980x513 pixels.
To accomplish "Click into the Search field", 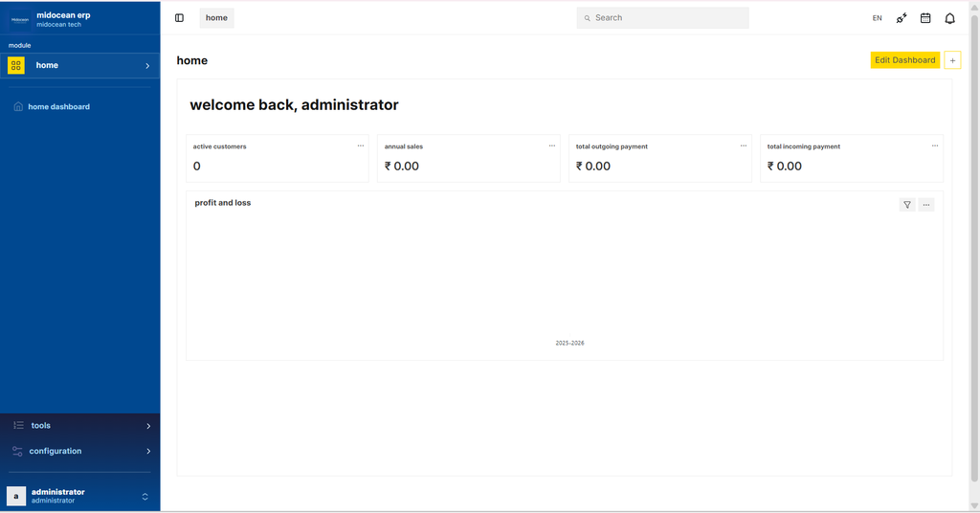I will pyautogui.click(x=663, y=18).
